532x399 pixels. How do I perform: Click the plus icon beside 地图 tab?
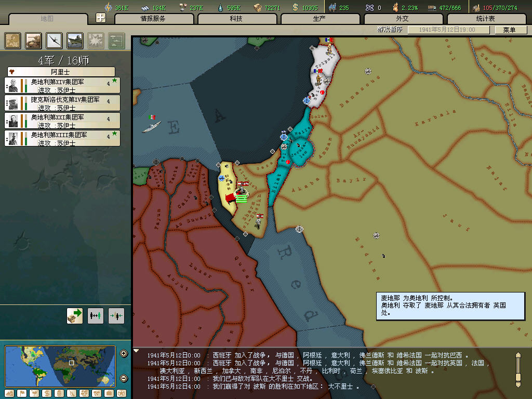(x=101, y=18)
